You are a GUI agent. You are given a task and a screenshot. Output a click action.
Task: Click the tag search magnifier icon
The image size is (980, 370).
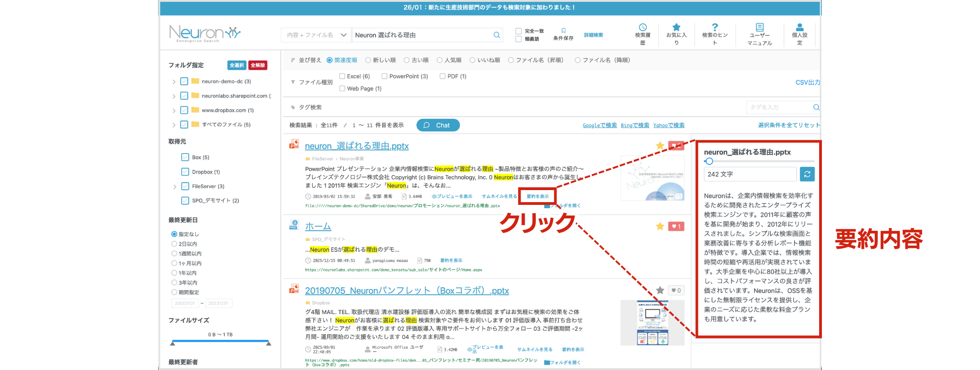[x=816, y=107]
